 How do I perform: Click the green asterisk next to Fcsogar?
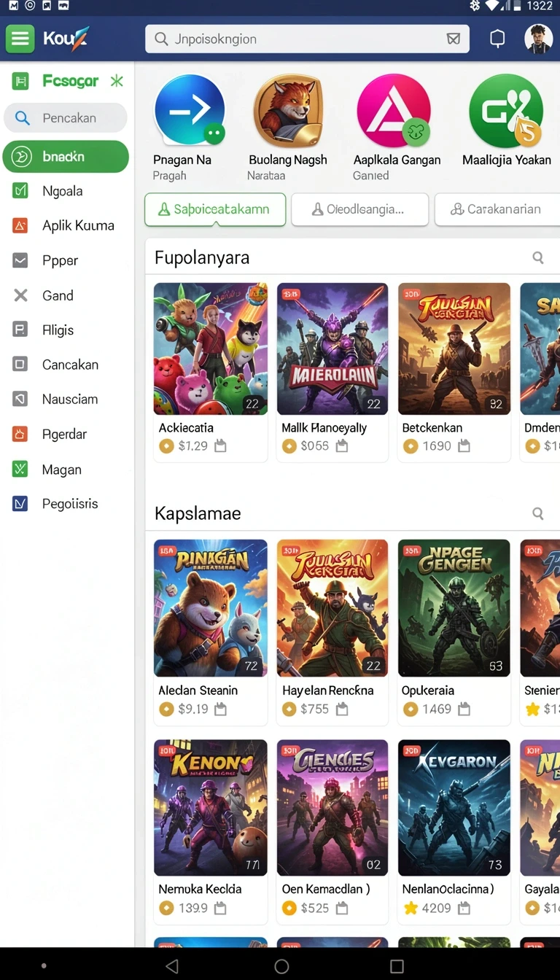[117, 81]
